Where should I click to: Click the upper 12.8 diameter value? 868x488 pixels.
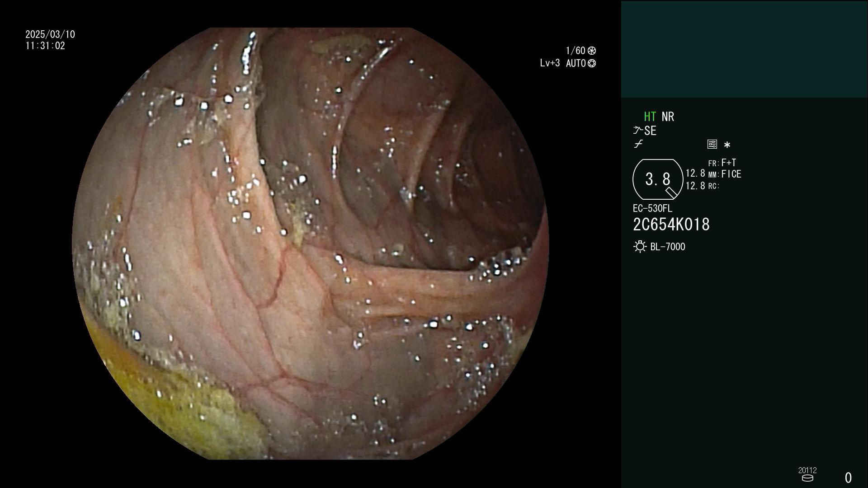(695, 173)
